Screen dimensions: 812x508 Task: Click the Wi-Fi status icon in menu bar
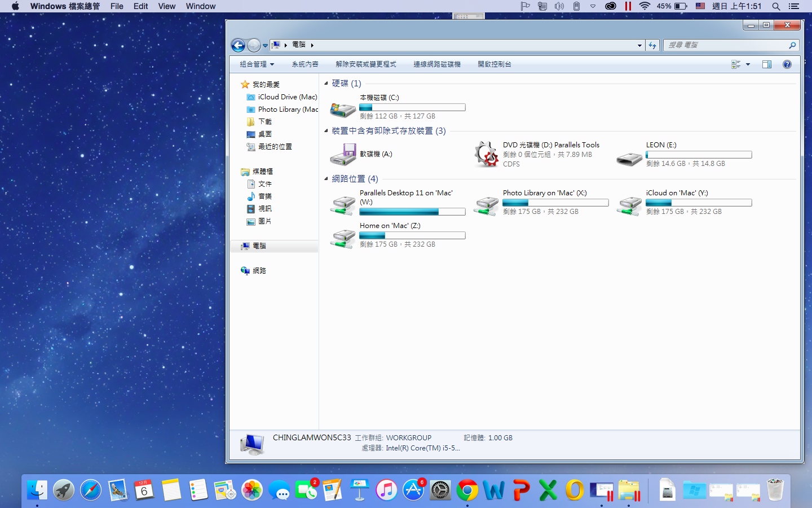point(645,6)
